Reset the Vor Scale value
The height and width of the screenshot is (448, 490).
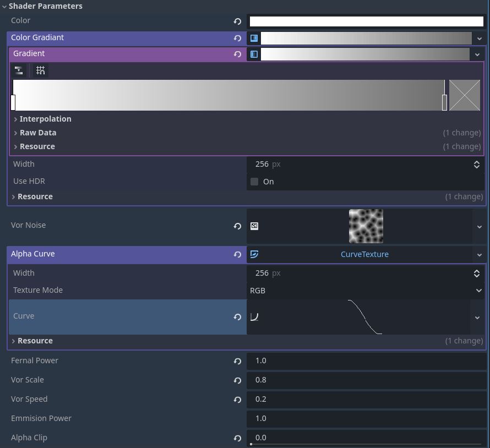[237, 380]
